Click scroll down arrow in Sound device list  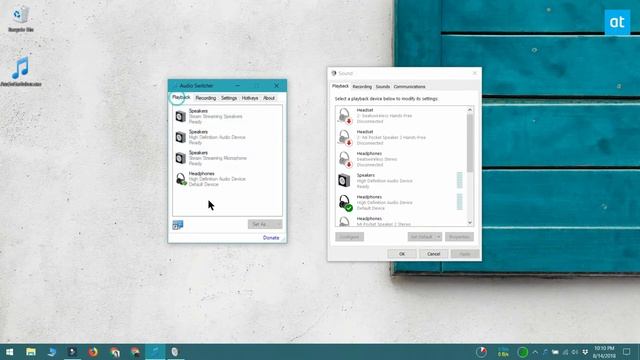470,222
